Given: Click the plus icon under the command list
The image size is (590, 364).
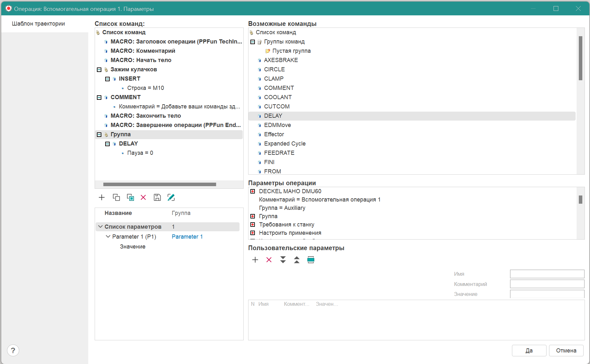Looking at the screenshot, I should (102, 197).
